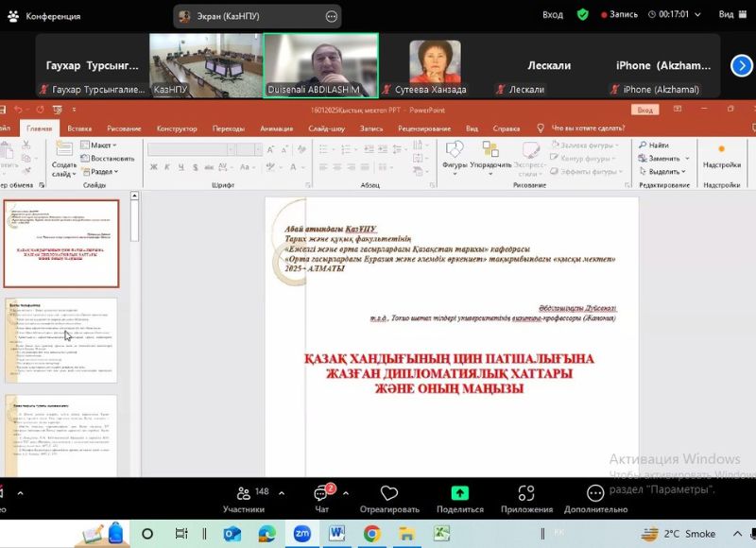This screenshot has width=756, height=548.
Task: Show next participants with the blue arrow
Action: point(741,65)
